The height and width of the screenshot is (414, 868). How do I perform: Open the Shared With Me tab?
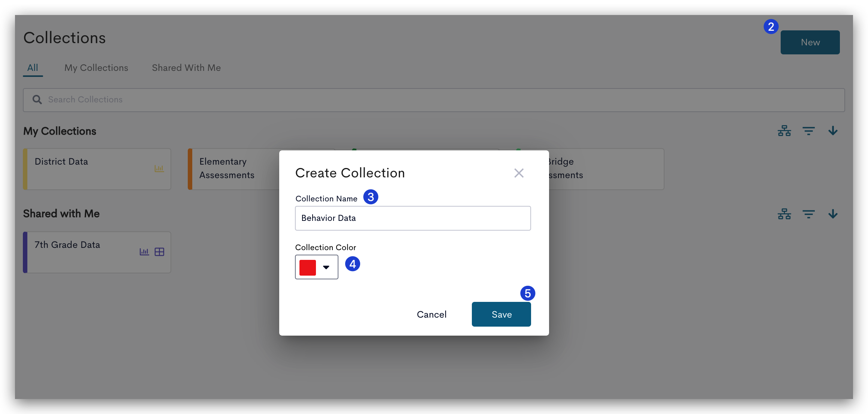186,68
